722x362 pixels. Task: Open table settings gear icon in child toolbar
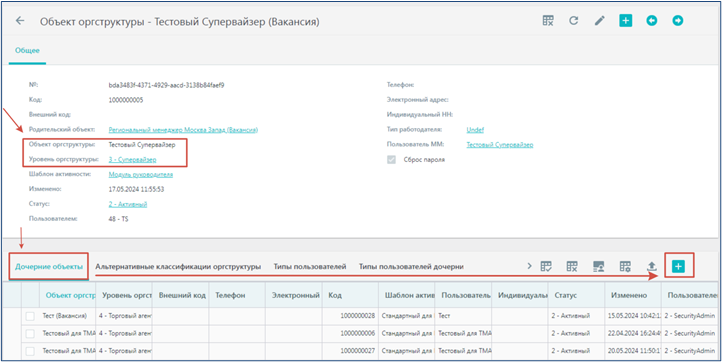[625, 266]
